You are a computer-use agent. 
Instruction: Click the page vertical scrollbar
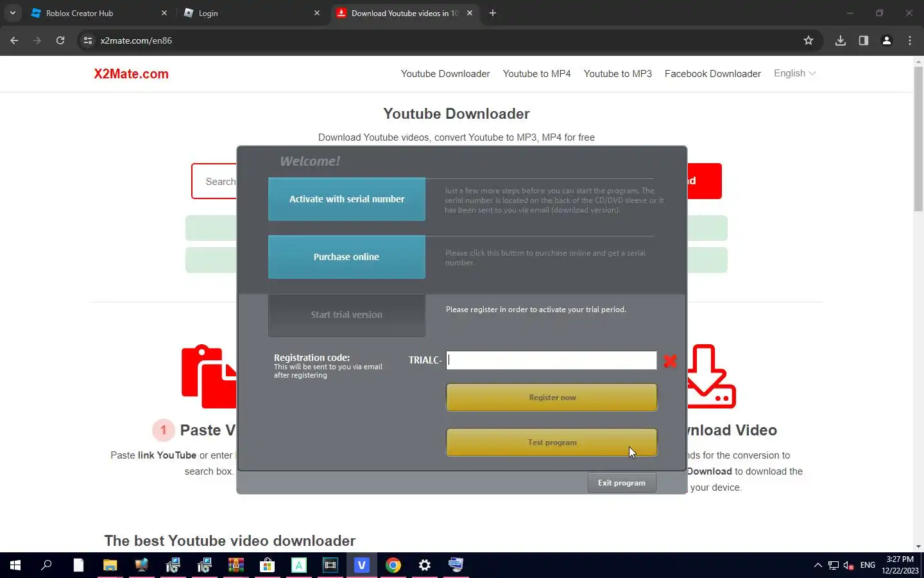918,138
